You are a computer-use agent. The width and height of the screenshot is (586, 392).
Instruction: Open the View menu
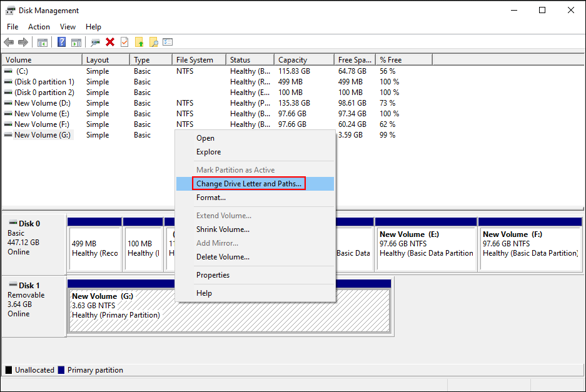pyautogui.click(x=68, y=27)
